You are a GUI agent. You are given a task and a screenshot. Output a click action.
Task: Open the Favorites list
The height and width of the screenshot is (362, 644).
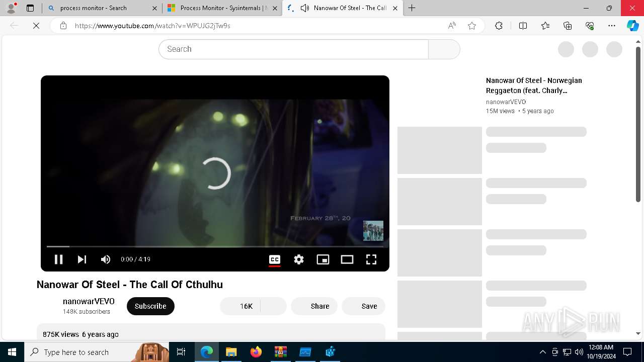[x=545, y=26]
